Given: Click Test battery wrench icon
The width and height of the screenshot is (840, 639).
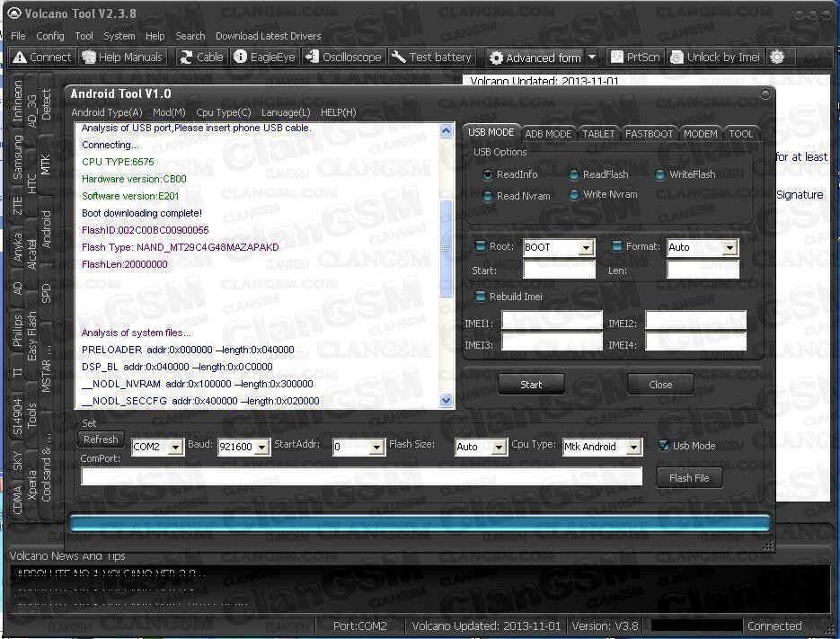Looking at the screenshot, I should (399, 57).
